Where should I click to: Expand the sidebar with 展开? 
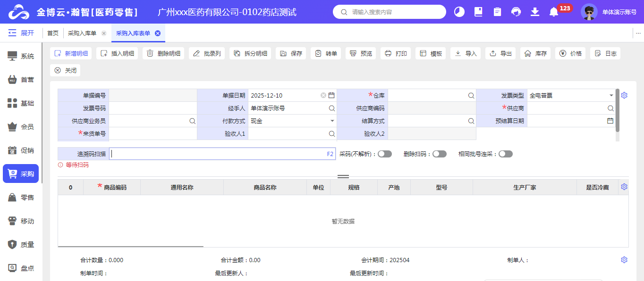click(21, 33)
